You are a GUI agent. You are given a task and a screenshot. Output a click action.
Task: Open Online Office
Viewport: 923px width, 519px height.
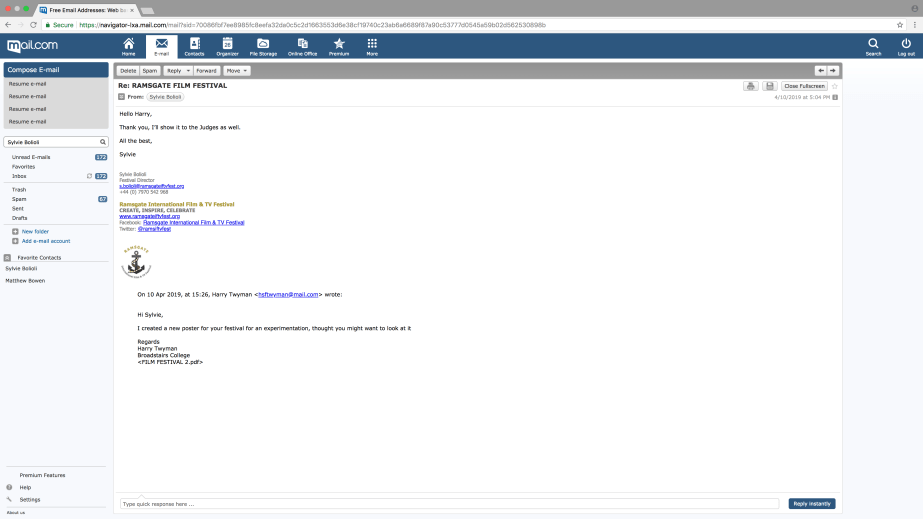point(303,46)
